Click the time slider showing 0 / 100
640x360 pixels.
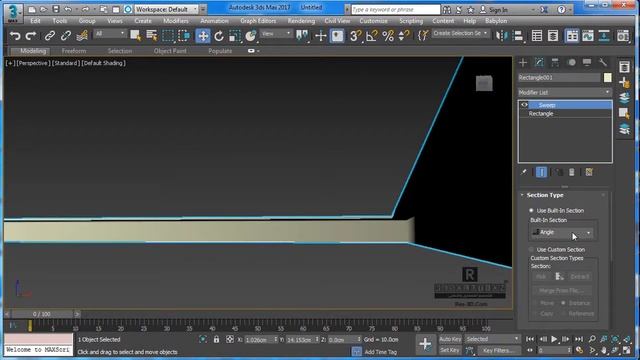point(42,314)
